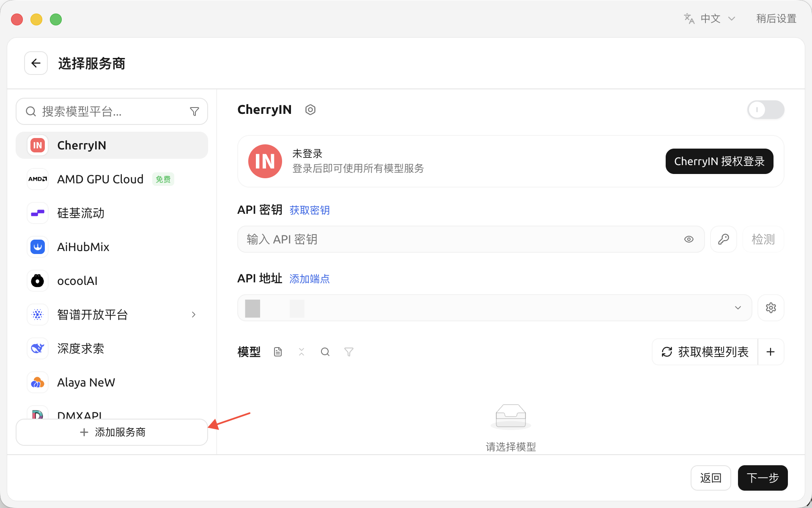This screenshot has width=812, height=508.
Task: Select Alaya NeW provider
Action: (x=112, y=382)
